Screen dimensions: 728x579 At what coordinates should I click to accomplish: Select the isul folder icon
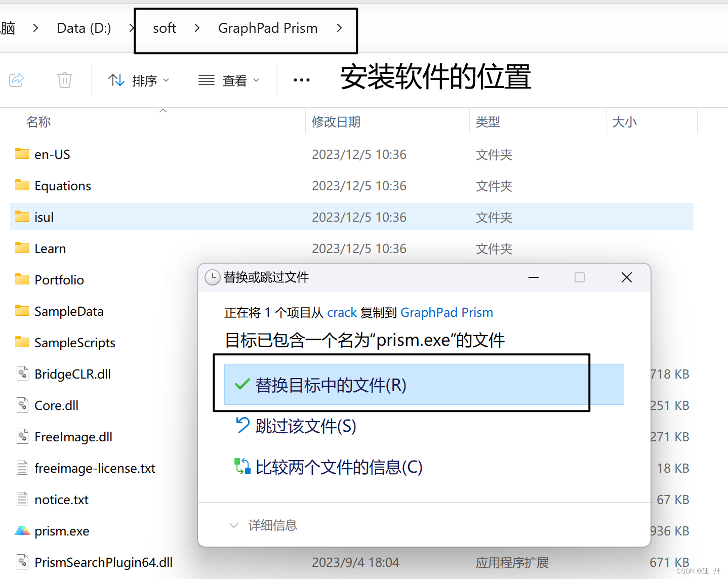point(22,217)
